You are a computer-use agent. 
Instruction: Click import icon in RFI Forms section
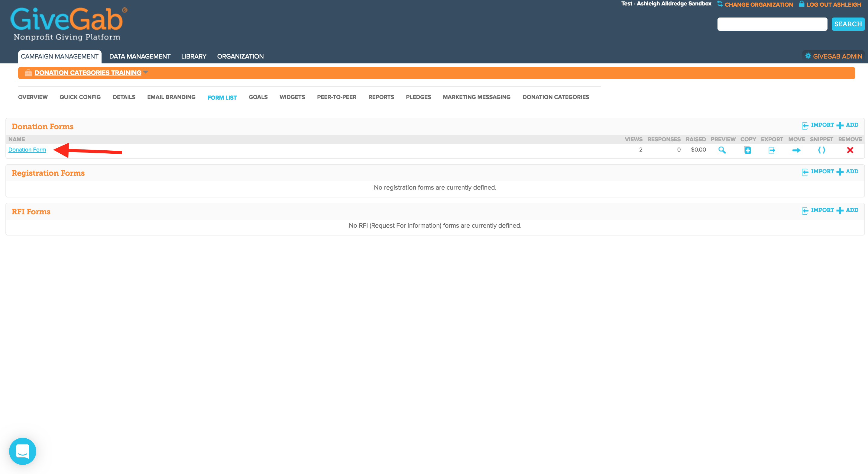805,211
